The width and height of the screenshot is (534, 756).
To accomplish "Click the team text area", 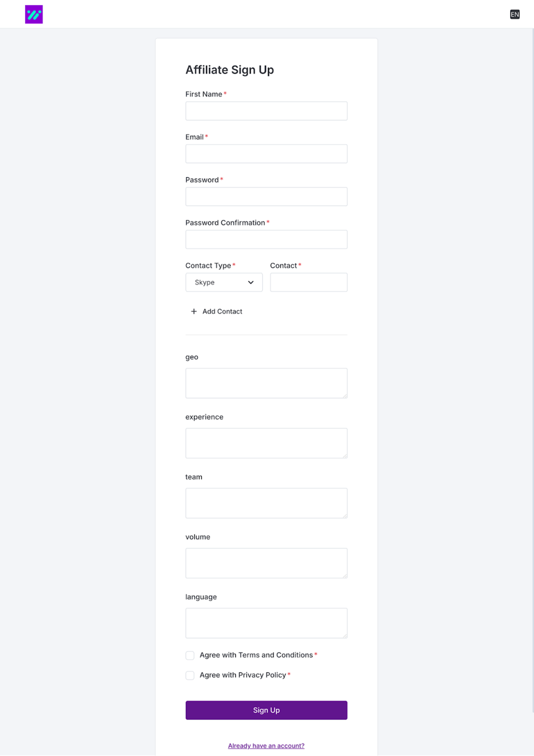I will [x=266, y=503].
